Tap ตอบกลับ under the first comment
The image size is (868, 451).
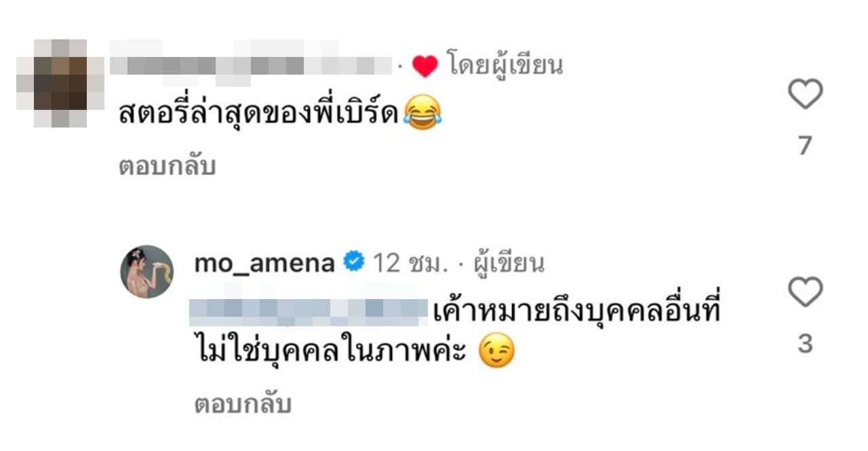(x=167, y=166)
